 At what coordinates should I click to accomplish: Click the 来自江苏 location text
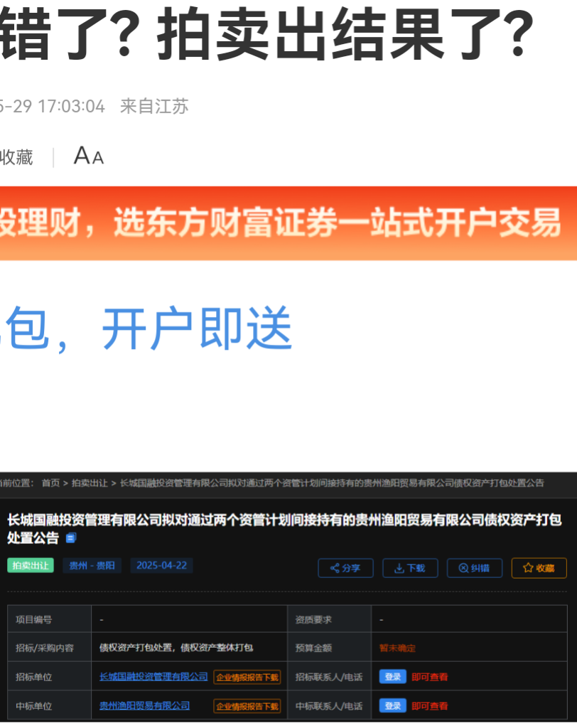pos(154,107)
